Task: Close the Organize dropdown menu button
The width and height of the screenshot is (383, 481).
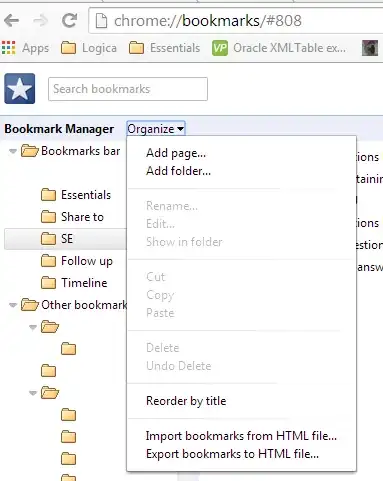Action: [x=156, y=129]
